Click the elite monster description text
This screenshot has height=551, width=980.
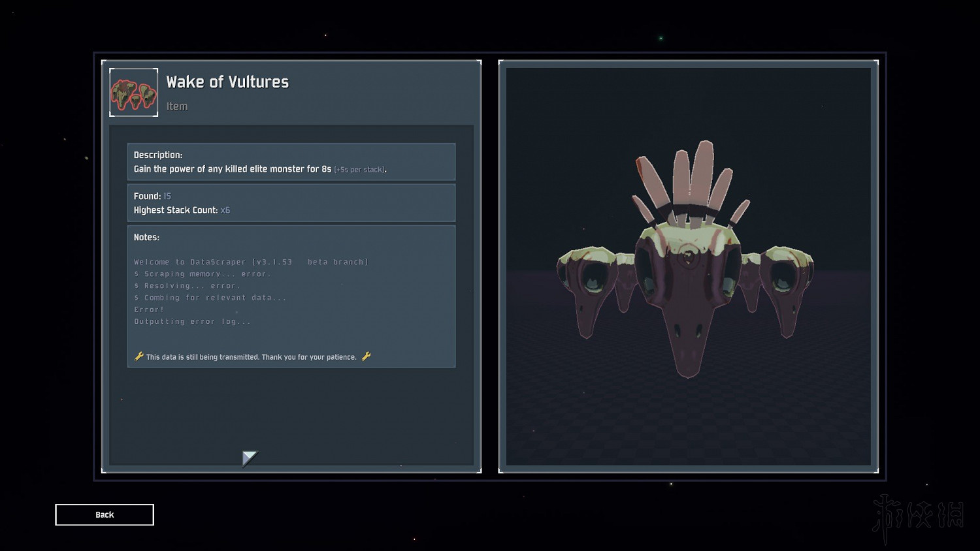(x=233, y=169)
